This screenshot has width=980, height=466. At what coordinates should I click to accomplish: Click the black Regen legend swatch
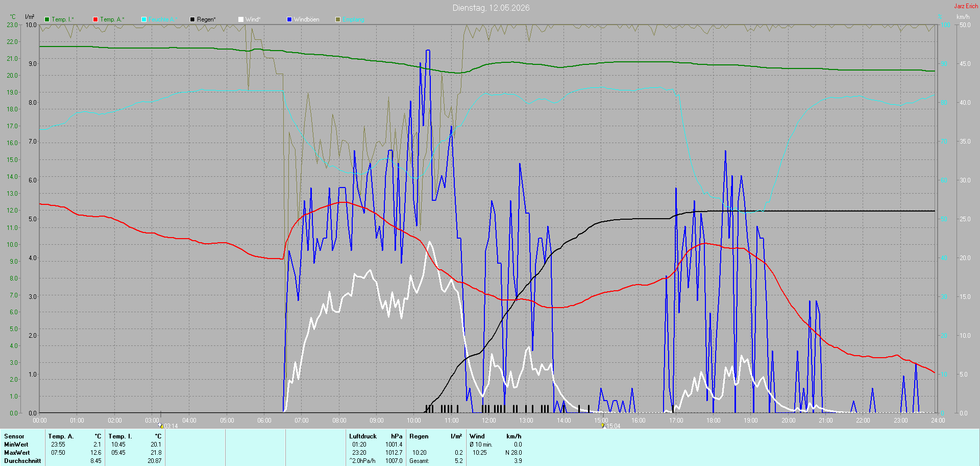192,19
